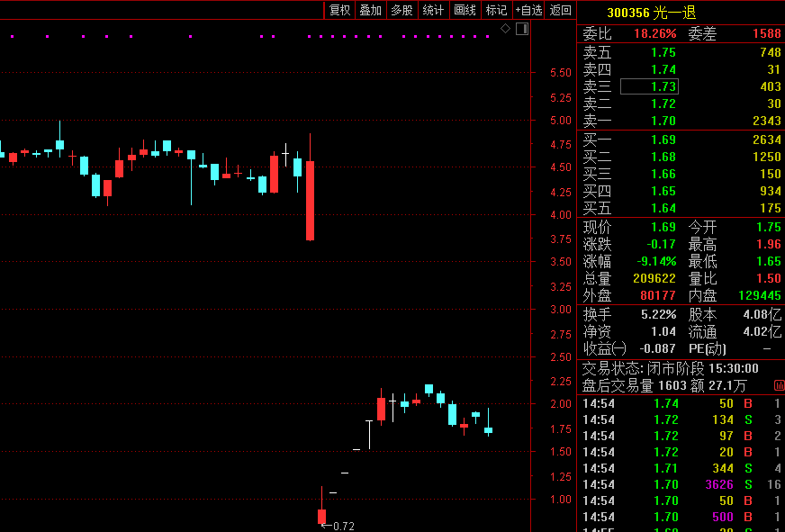
Task: Click 现价 value 1.69
Action: click(663, 227)
